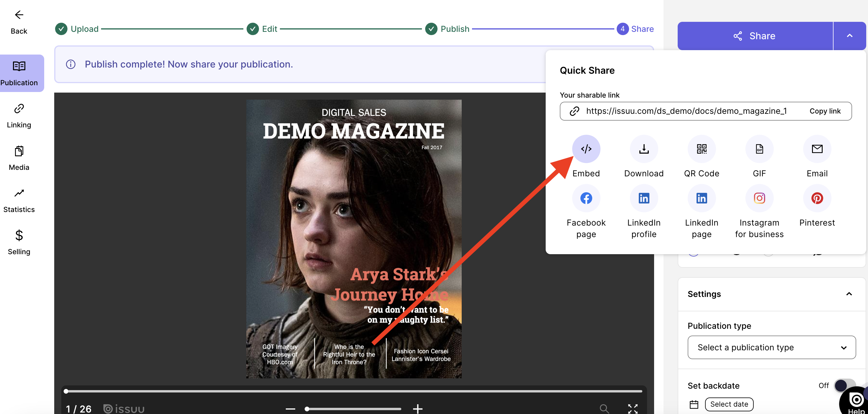This screenshot has width=868, height=414.
Task: Click the "Publication type" label
Action: (x=719, y=326)
